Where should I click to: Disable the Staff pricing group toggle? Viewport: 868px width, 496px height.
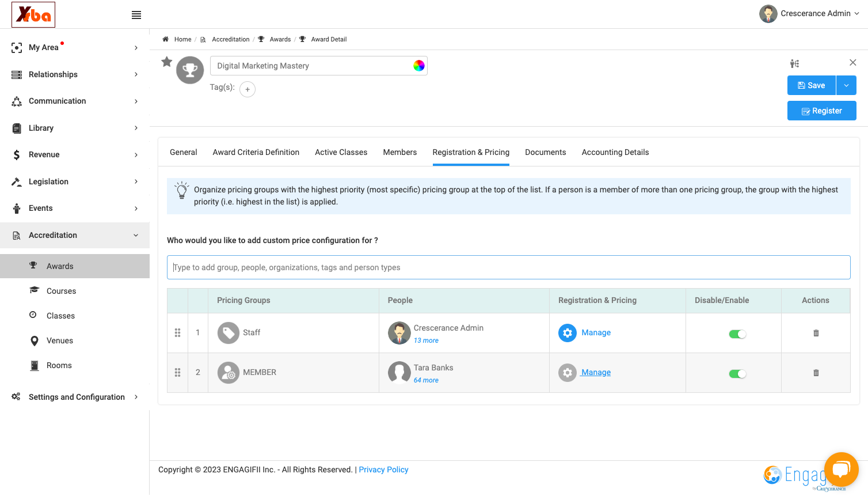point(737,334)
